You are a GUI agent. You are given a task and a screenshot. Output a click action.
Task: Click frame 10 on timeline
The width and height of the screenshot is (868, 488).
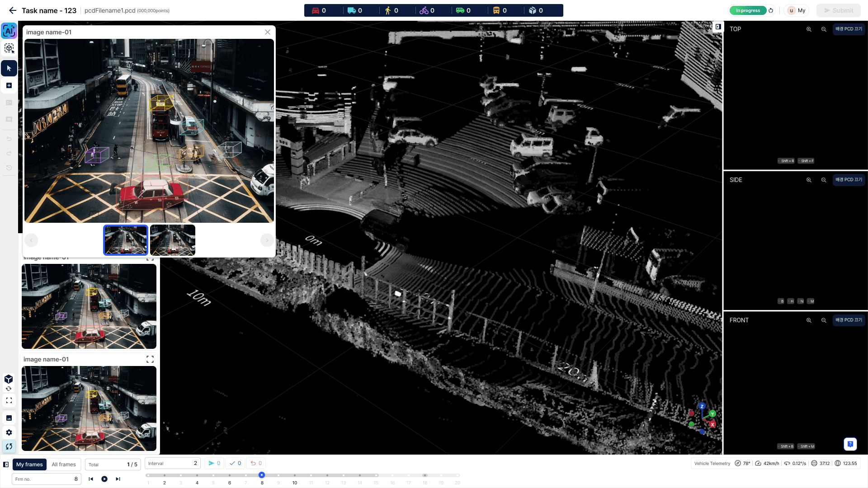[x=295, y=475]
